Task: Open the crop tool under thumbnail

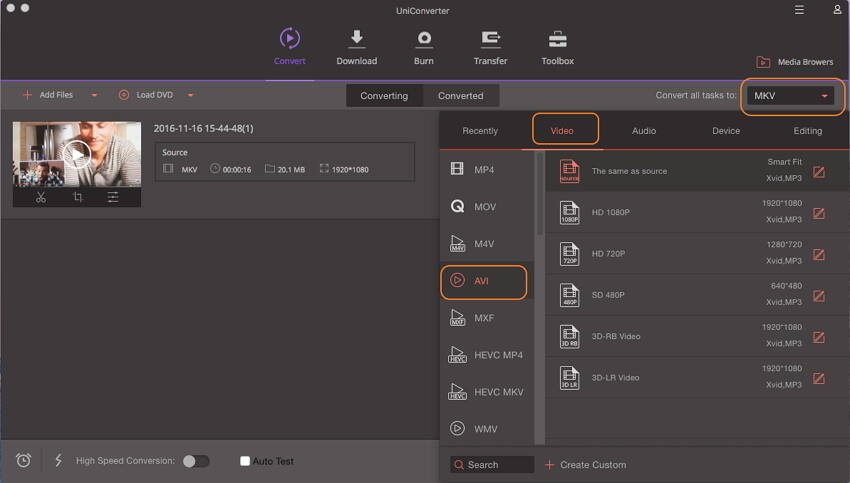Action: [78, 197]
